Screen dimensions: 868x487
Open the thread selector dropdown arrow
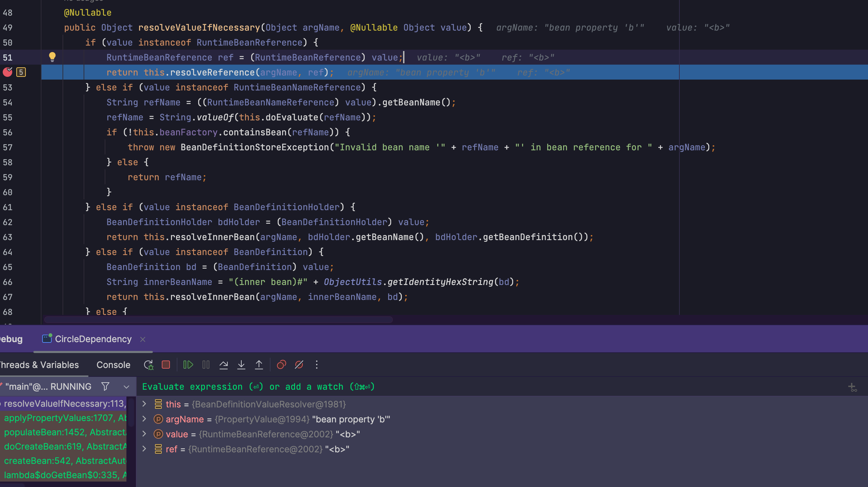pyautogui.click(x=126, y=387)
